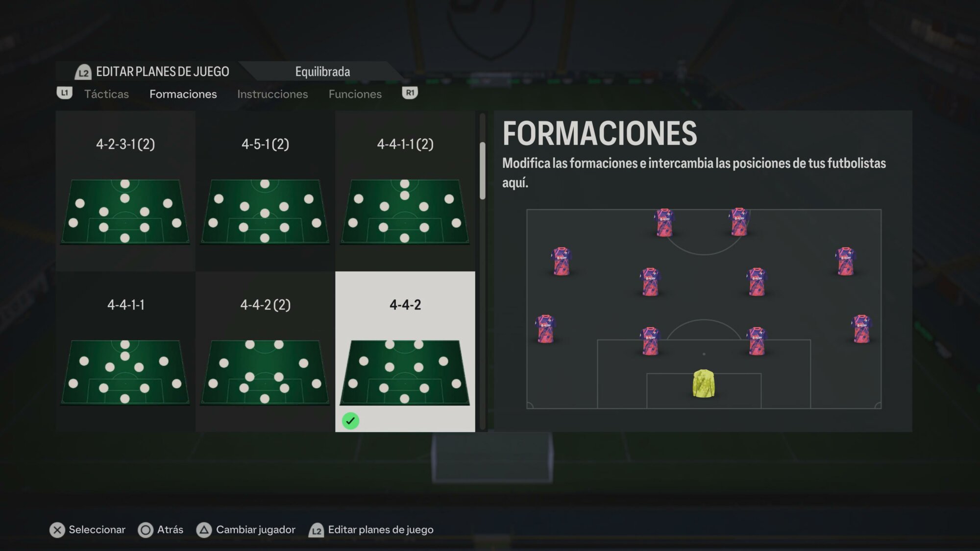Open the Funciones tab

355,94
